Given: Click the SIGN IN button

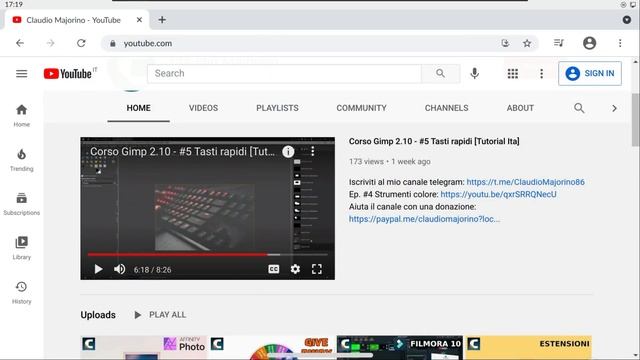Looking at the screenshot, I should [x=590, y=73].
